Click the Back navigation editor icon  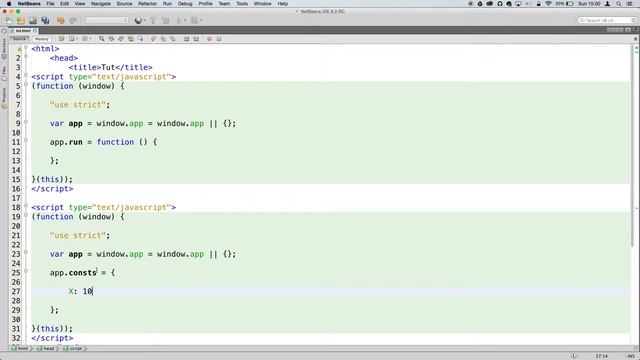click(x=73, y=39)
